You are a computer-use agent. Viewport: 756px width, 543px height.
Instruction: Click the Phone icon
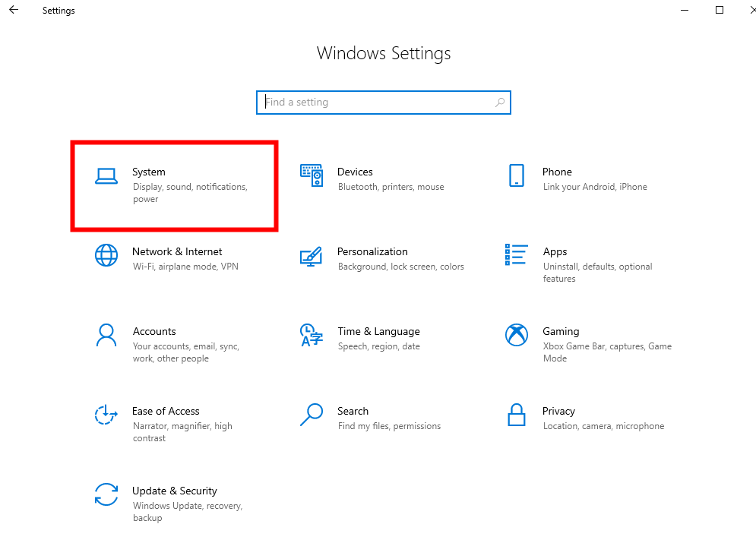pos(517,175)
